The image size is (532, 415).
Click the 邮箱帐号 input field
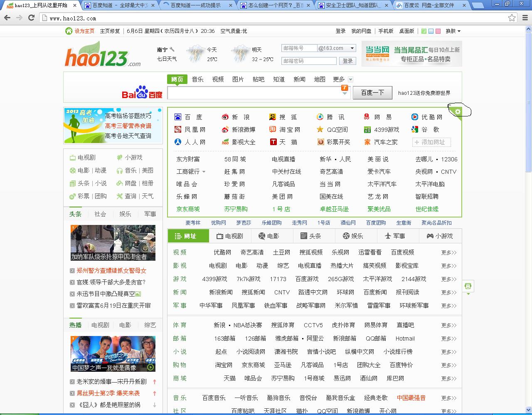click(299, 48)
